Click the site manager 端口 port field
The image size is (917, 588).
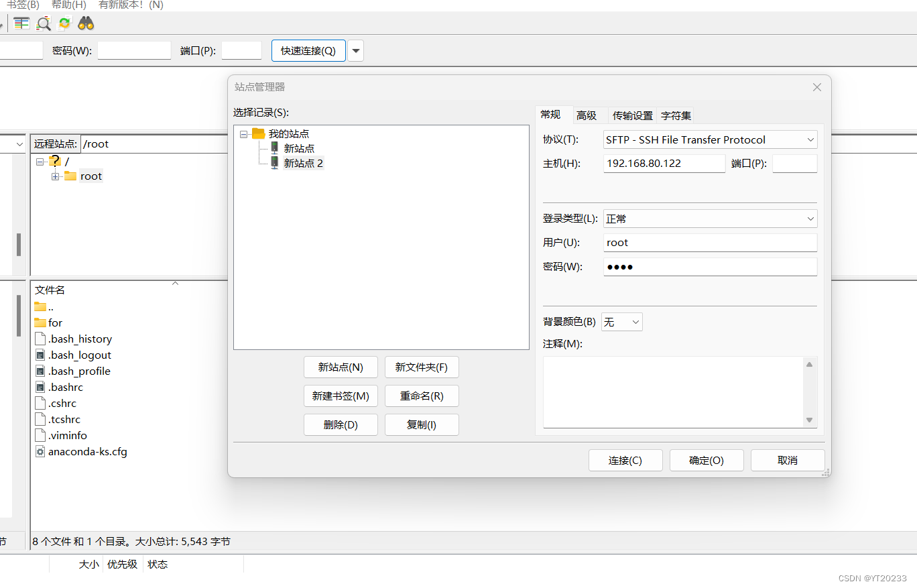(x=795, y=164)
